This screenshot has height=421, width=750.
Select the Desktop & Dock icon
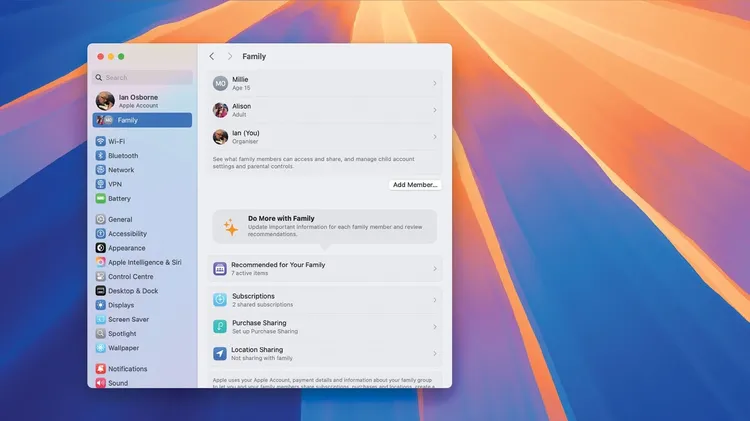coord(100,291)
